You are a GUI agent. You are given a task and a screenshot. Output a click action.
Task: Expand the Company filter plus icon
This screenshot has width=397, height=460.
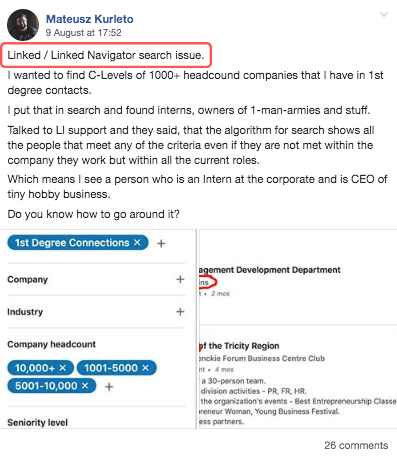pos(180,279)
